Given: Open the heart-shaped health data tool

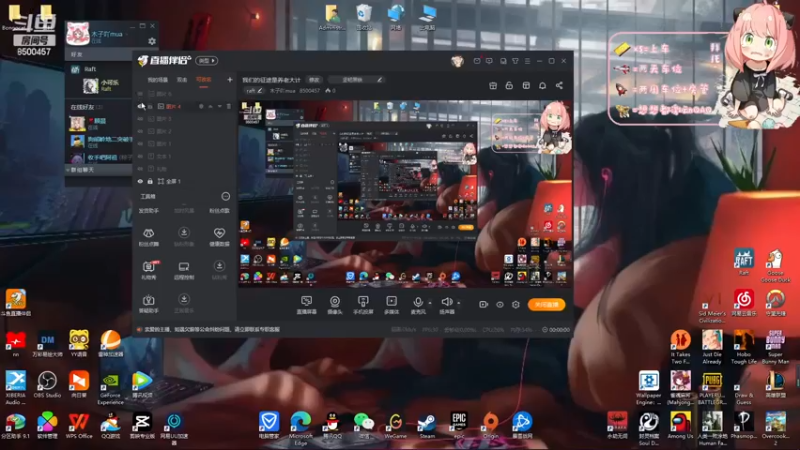Looking at the screenshot, I should [x=219, y=237].
